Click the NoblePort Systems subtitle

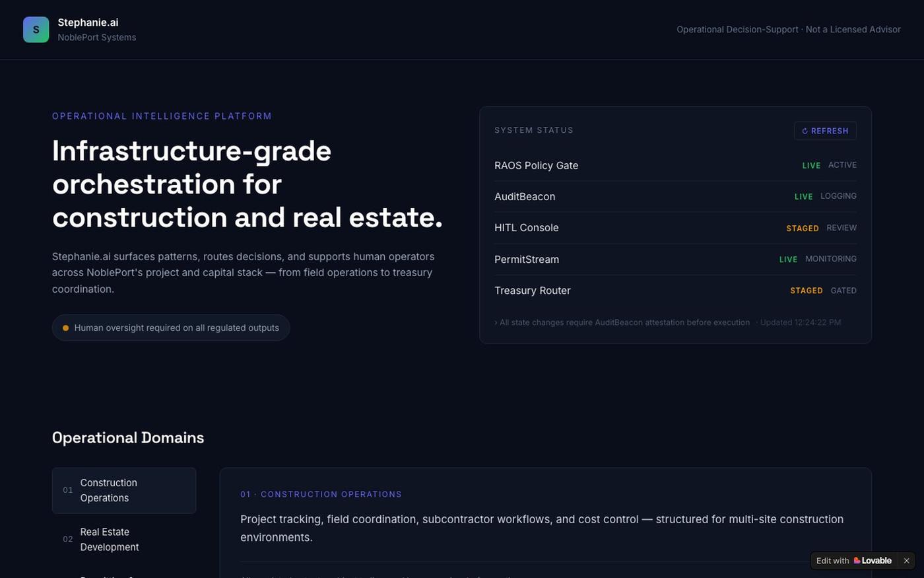coord(97,38)
